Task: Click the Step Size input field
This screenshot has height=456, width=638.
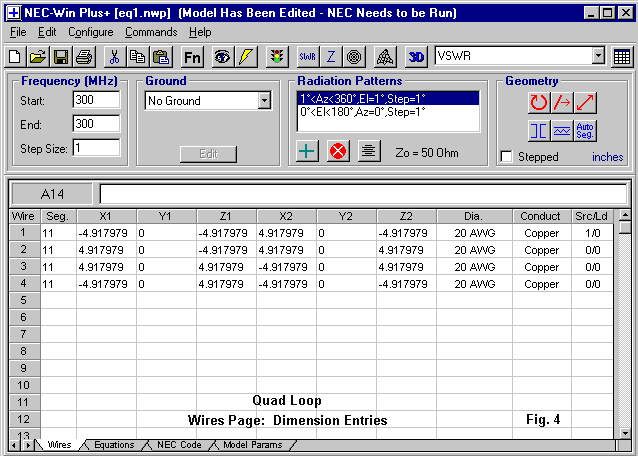Action: [x=96, y=147]
